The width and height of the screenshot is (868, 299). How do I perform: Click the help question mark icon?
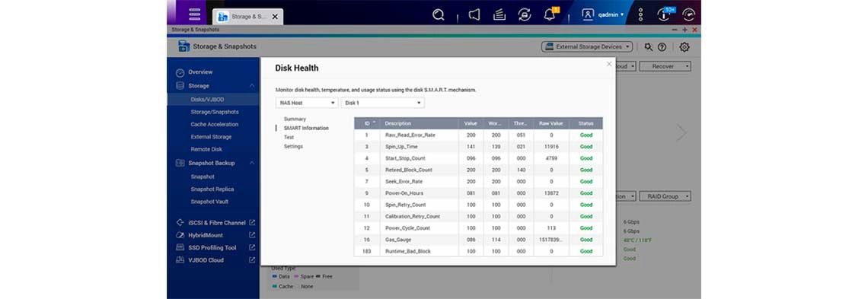(x=662, y=47)
